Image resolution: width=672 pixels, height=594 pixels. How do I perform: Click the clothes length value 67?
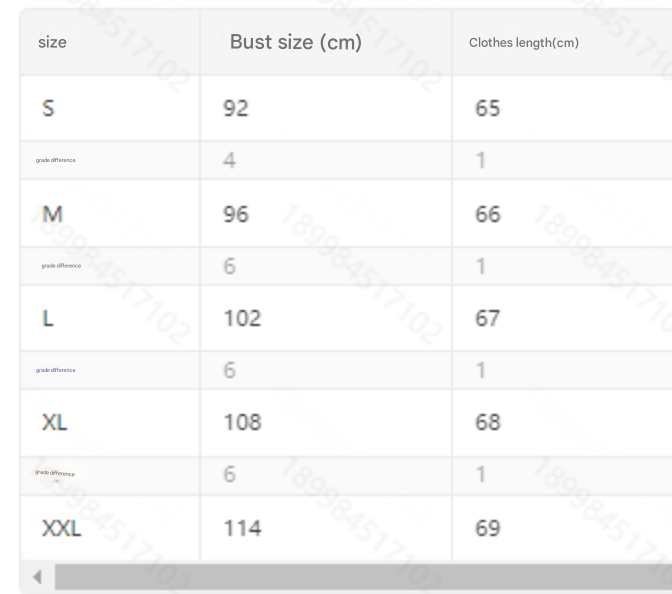tap(488, 318)
